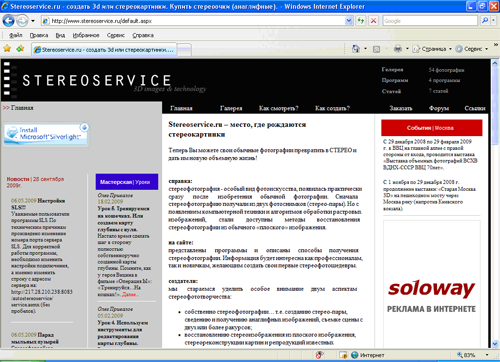This screenshot has height=362, width=500.
Task: Click the red Stop loading icon
Action: [374, 21]
